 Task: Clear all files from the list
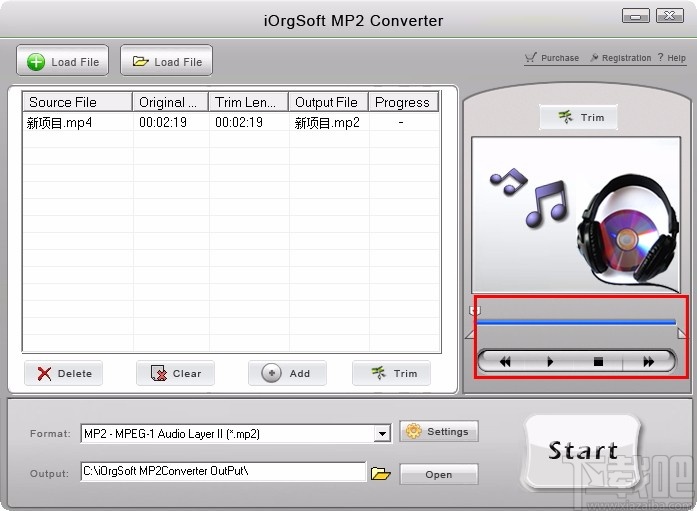pos(176,373)
